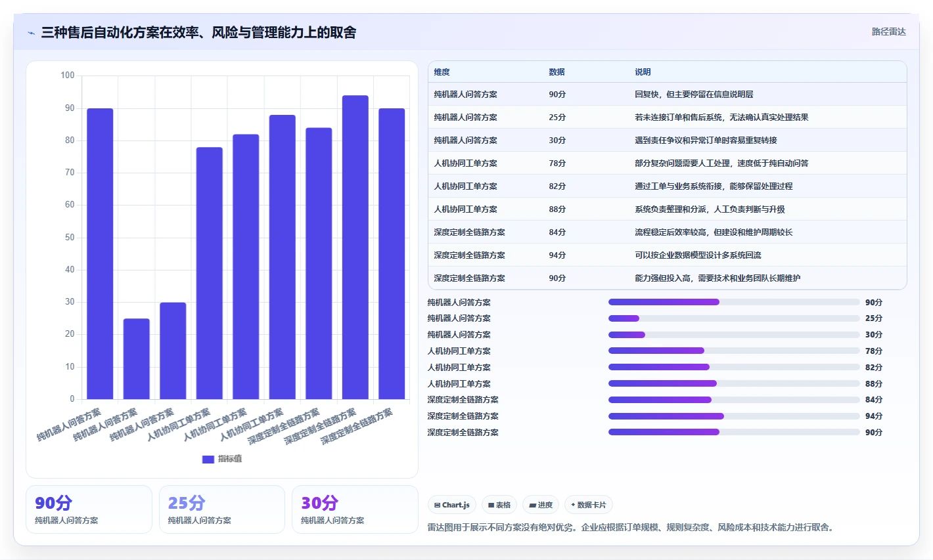Click the 30分 value in the table

[557, 140]
